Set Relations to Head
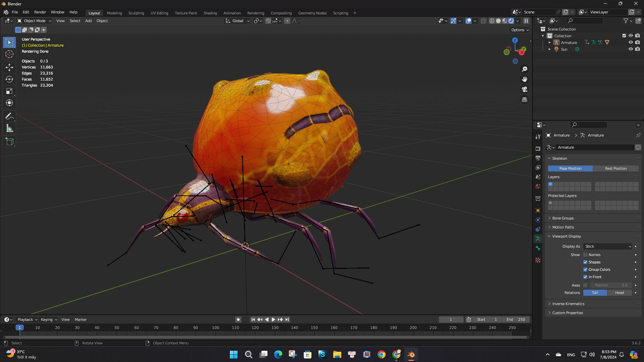Viewport: 644px width, 362px height. [619, 293]
